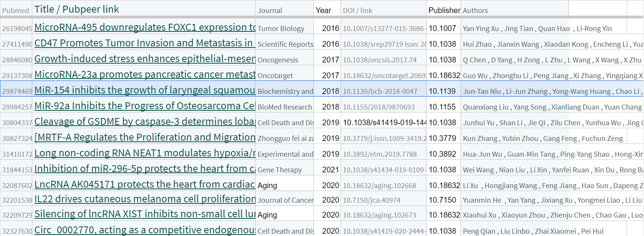Open Silencing of lncRNA XIST link
This screenshot has height=236, width=644.
(x=145, y=214)
